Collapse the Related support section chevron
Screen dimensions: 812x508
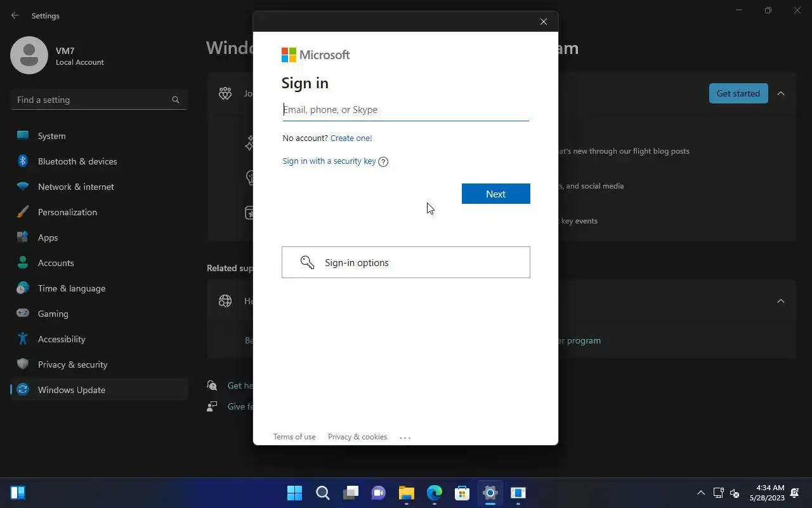[781, 301]
